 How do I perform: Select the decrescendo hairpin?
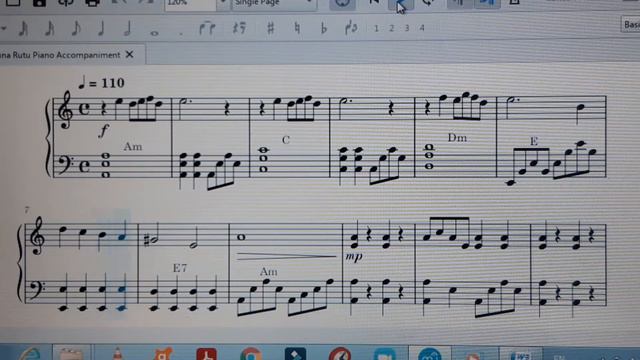286,256
